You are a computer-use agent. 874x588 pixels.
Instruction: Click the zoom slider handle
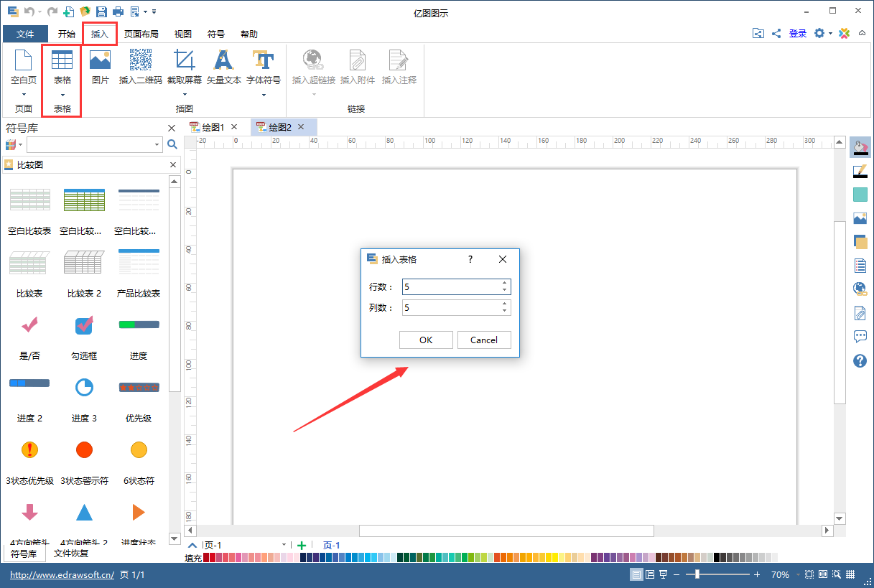[x=697, y=574]
